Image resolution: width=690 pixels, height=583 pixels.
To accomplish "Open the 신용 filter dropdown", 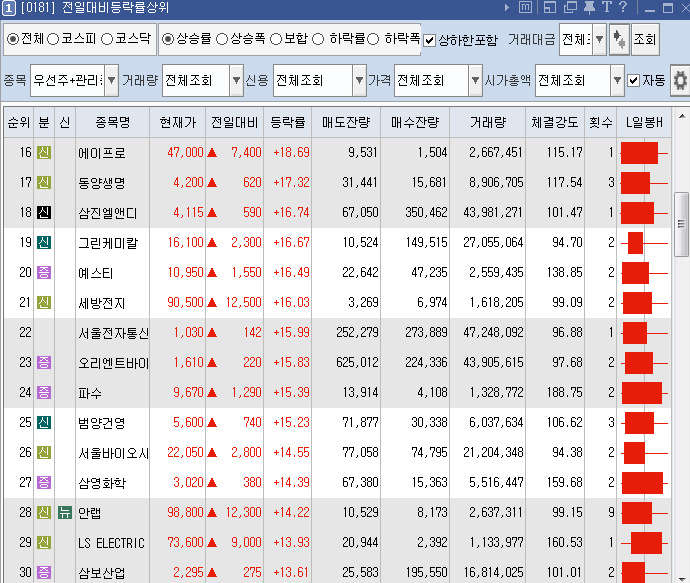I will (x=360, y=81).
